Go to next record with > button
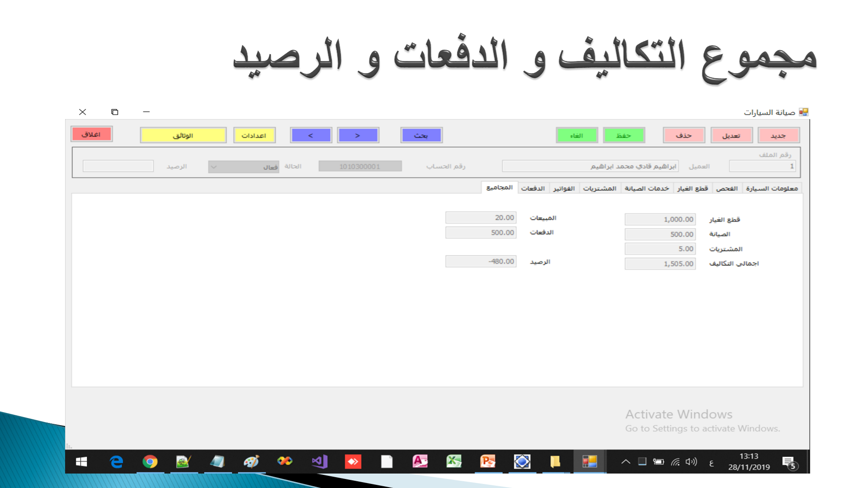Image resolution: width=868 pixels, height=488 pixels. click(358, 135)
